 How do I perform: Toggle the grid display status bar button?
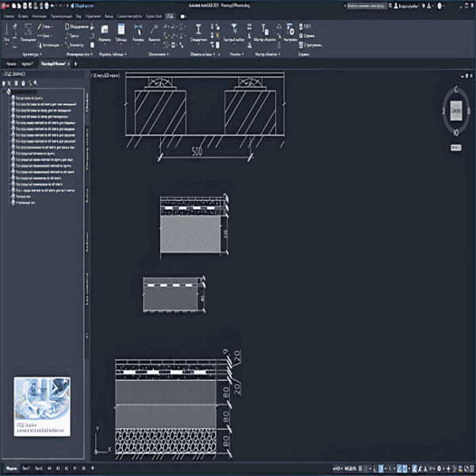(x=360, y=469)
